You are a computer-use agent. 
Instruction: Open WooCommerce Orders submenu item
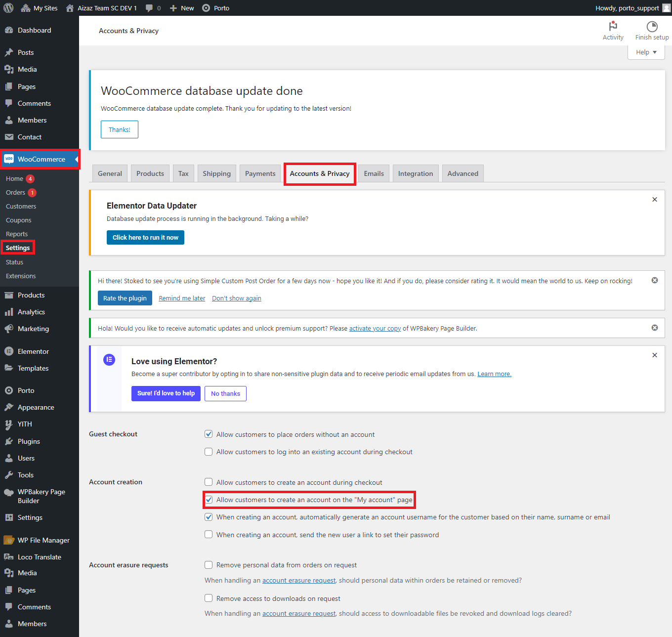[x=15, y=193]
